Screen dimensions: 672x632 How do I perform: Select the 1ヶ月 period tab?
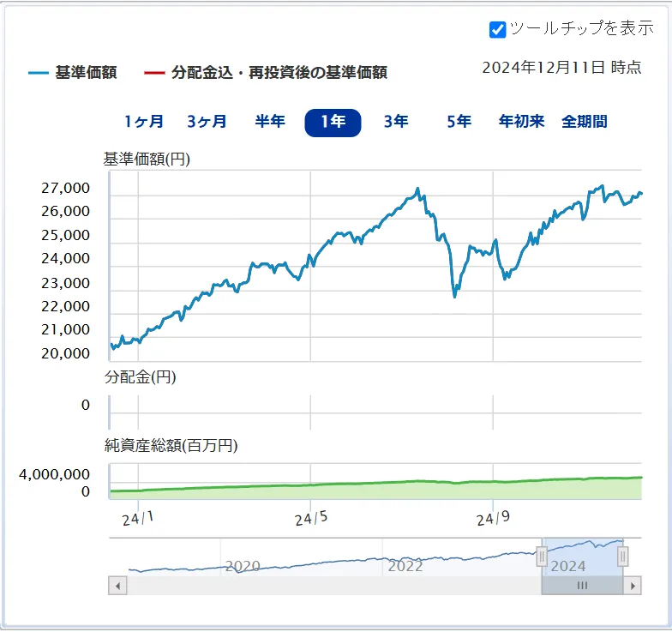[144, 122]
